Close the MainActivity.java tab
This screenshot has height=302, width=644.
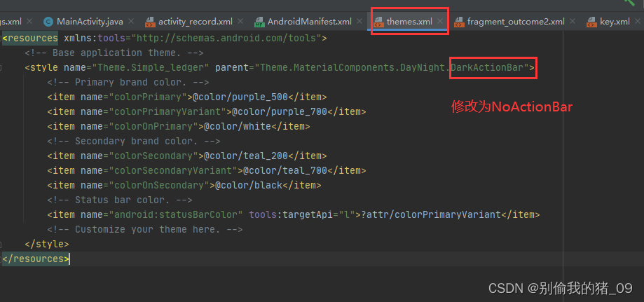pos(130,21)
